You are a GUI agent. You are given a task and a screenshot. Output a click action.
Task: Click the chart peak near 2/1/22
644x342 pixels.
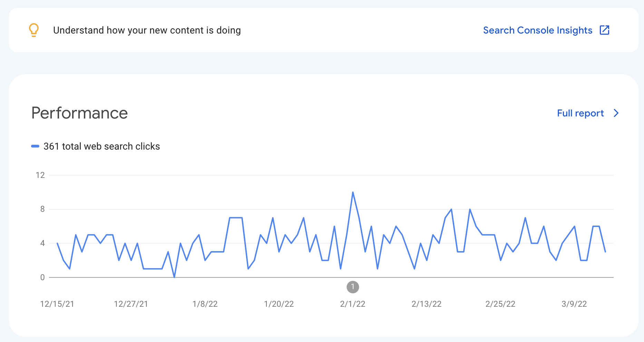click(353, 192)
